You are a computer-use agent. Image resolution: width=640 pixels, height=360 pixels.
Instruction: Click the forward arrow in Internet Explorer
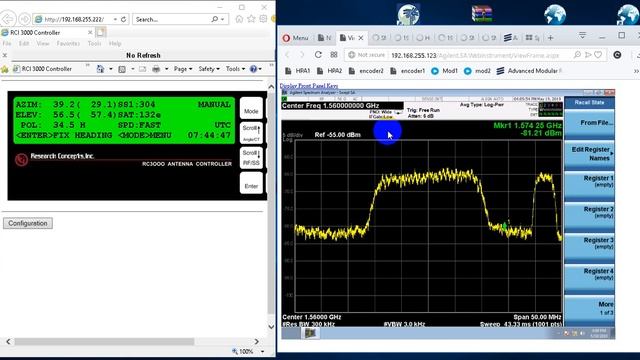tap(24, 19)
